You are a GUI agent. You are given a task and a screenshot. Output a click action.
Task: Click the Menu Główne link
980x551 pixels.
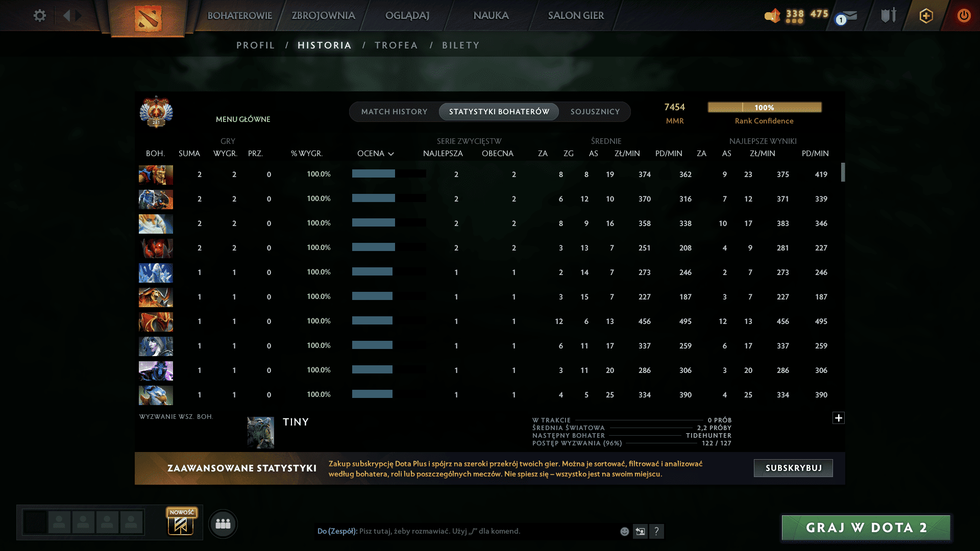coord(243,119)
